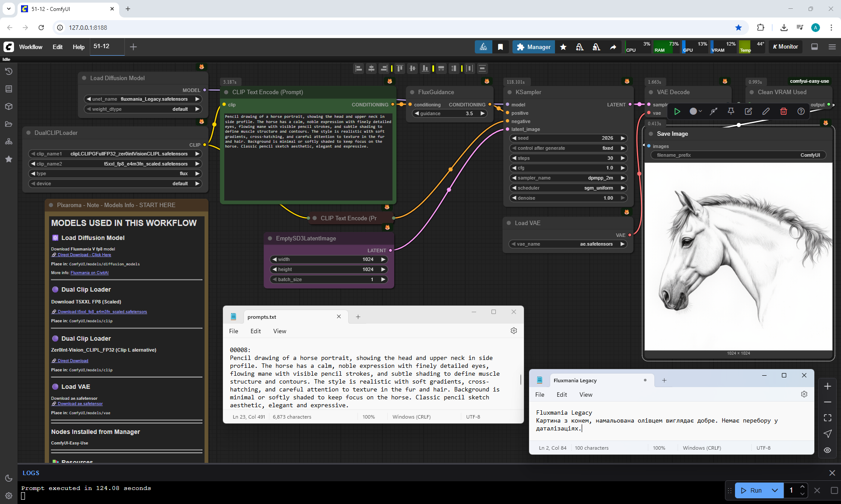Image resolution: width=841 pixels, height=504 pixels.
Task: Toggle the bottom panel icon
Action: pos(815,47)
